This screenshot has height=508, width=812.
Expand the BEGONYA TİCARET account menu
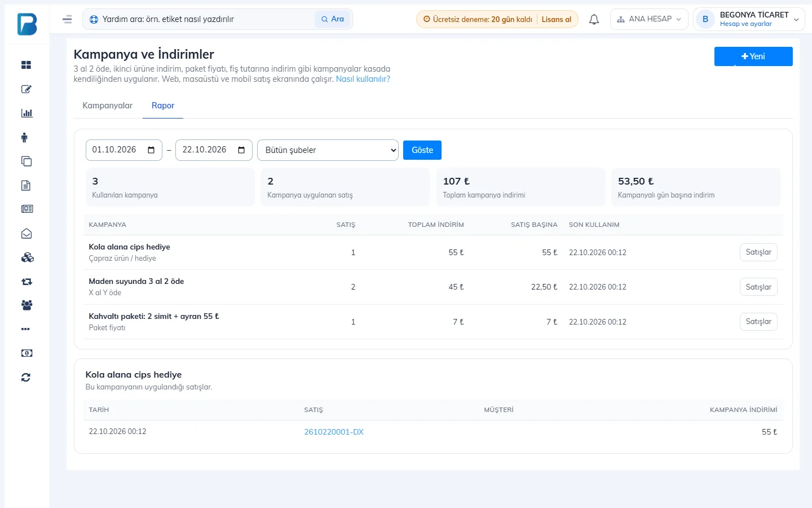point(749,19)
